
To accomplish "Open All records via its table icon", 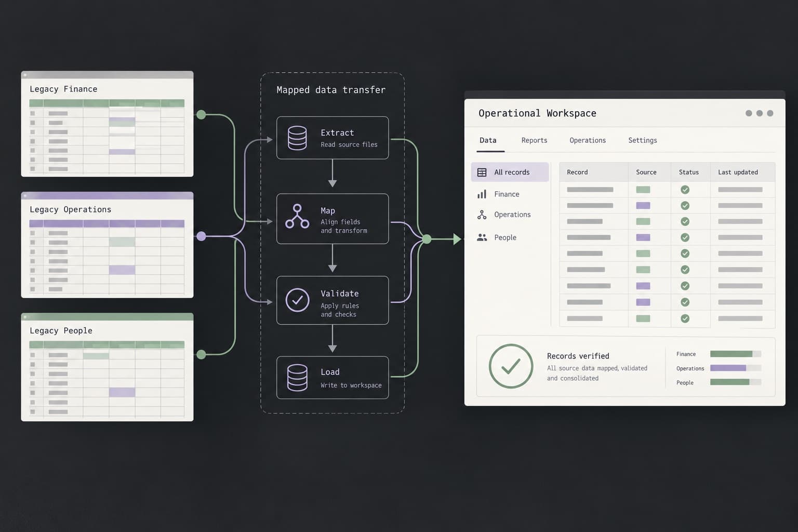I will [x=482, y=172].
